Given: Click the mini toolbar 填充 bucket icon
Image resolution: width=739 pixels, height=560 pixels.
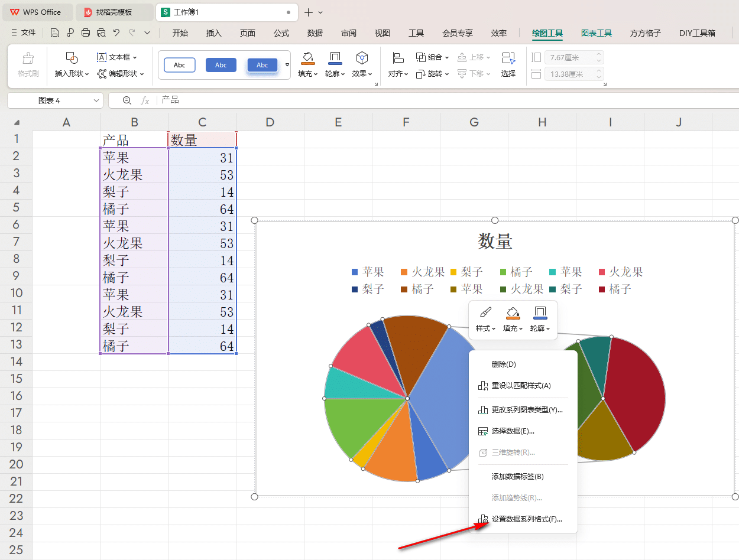Looking at the screenshot, I should pyautogui.click(x=513, y=312).
